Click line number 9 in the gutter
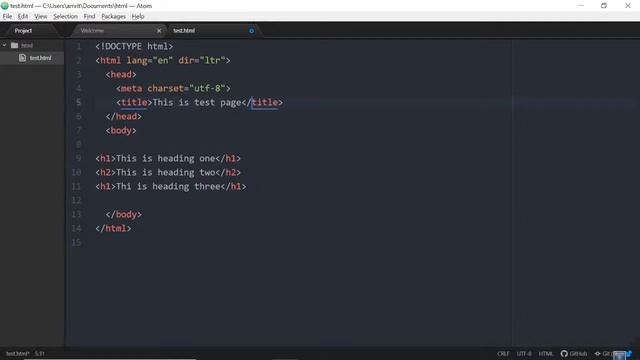Viewport: 640px width, 360px height. [78, 158]
